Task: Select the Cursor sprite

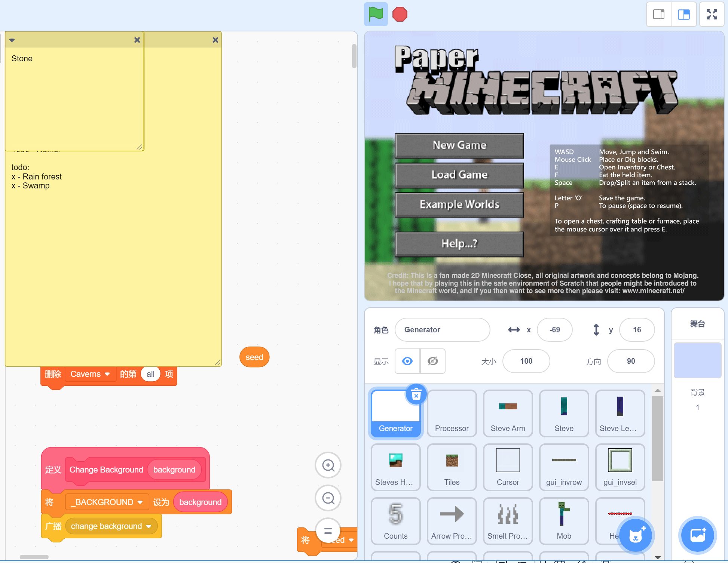Action: click(x=508, y=467)
